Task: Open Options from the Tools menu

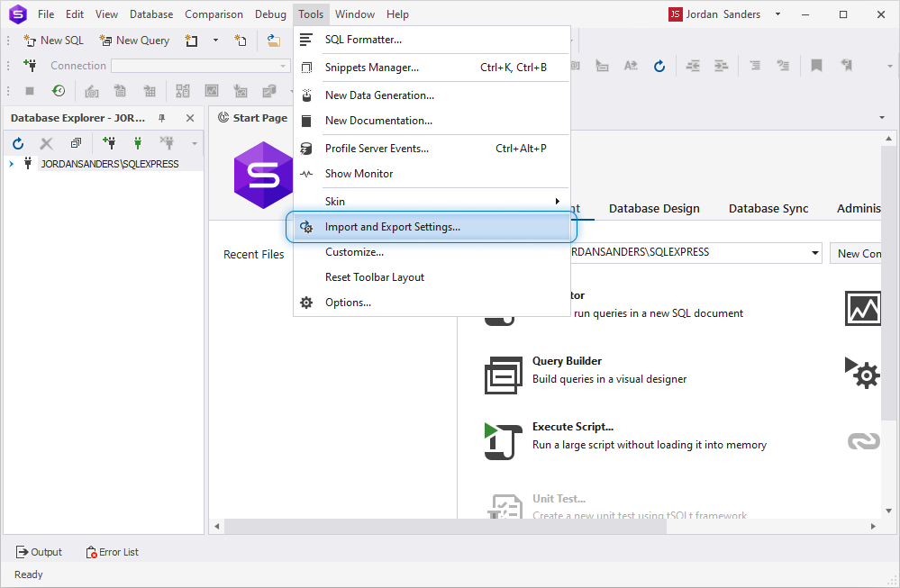Action: point(432,303)
